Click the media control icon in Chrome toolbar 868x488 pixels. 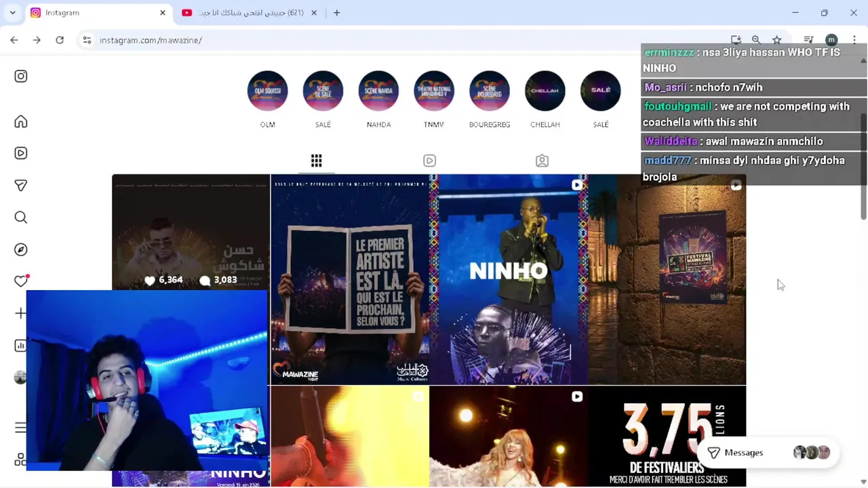tap(808, 40)
